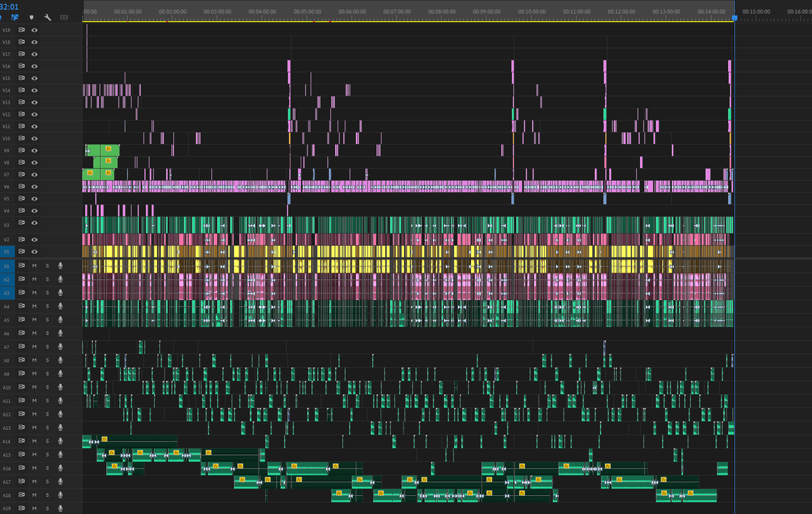
Task: Hide track V18 with its eye icon
Action: point(35,42)
